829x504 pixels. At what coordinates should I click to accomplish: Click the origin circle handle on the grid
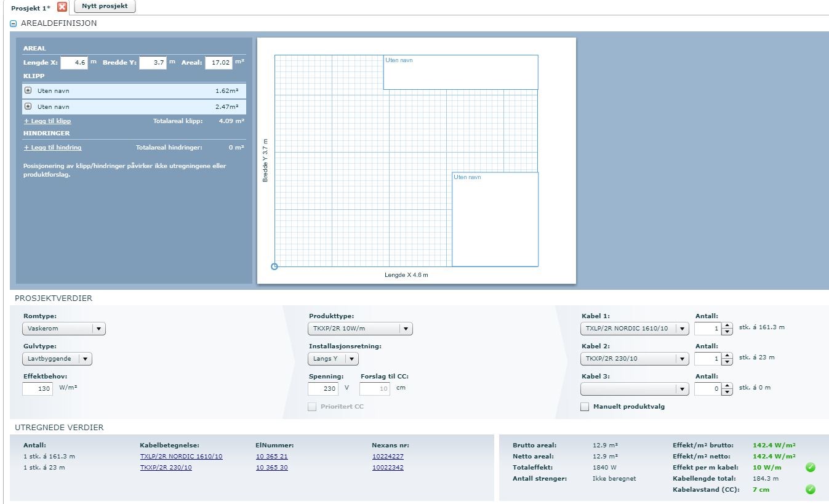274,266
